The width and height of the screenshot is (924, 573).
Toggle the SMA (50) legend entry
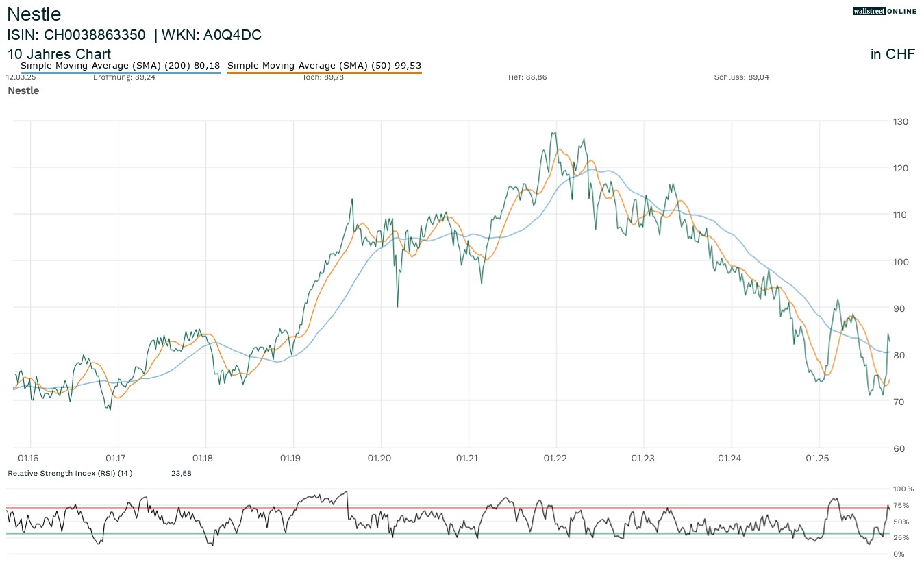[324, 66]
